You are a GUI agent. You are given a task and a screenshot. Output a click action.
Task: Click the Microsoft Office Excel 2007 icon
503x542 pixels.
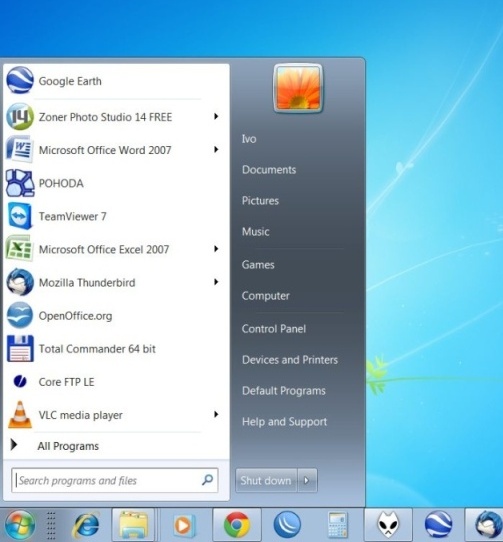pyautogui.click(x=20, y=249)
